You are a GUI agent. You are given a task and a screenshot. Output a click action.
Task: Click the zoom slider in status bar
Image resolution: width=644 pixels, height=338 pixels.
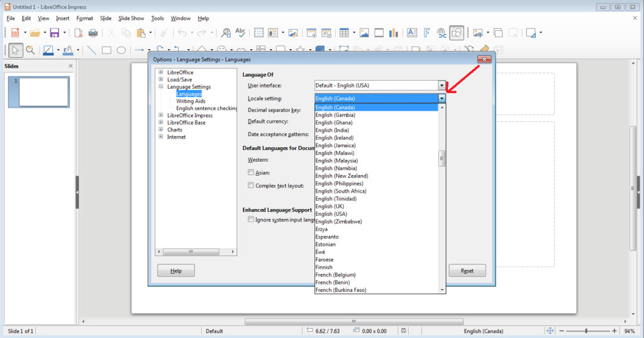pos(586,331)
